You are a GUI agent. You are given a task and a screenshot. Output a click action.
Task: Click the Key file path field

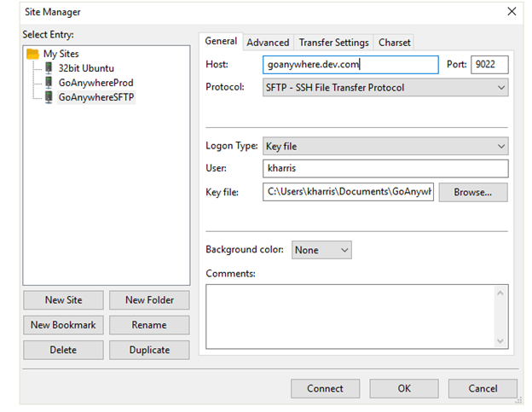coord(348,192)
